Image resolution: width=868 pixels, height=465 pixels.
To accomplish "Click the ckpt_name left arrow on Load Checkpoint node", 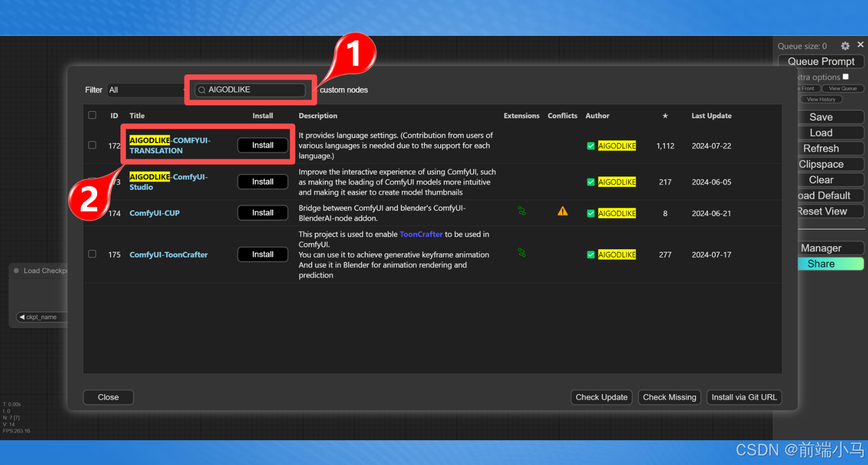I will [x=22, y=317].
